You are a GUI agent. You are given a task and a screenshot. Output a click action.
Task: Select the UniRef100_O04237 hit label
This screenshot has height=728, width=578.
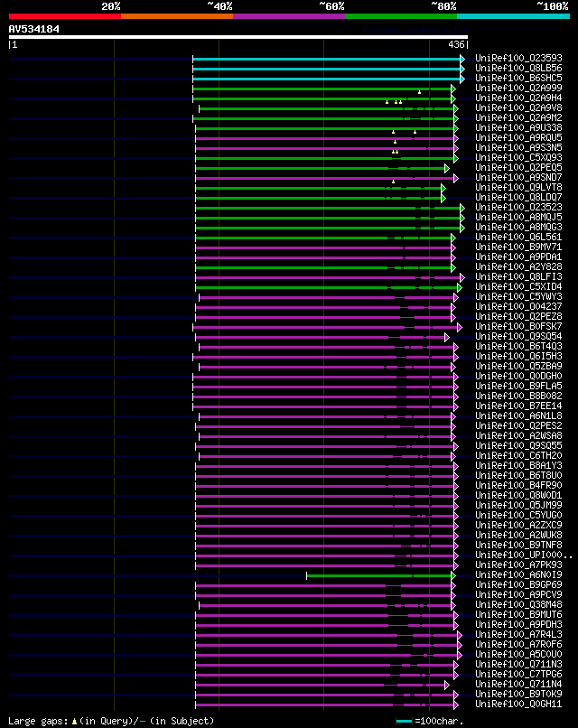518,307
